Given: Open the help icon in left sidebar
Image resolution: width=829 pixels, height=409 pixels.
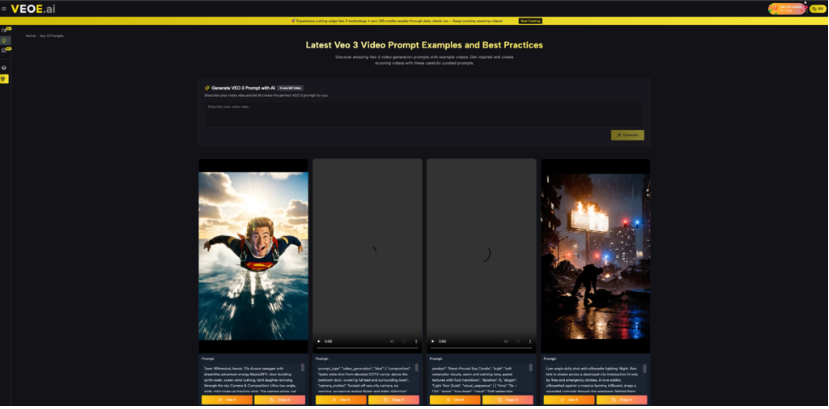Looking at the screenshot, I should coord(4,68).
